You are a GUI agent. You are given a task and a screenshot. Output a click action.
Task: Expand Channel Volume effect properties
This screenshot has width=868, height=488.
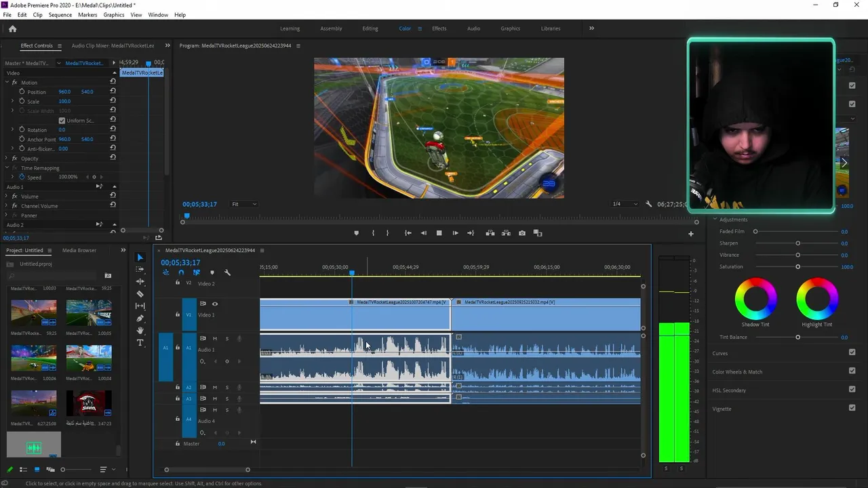(x=7, y=206)
